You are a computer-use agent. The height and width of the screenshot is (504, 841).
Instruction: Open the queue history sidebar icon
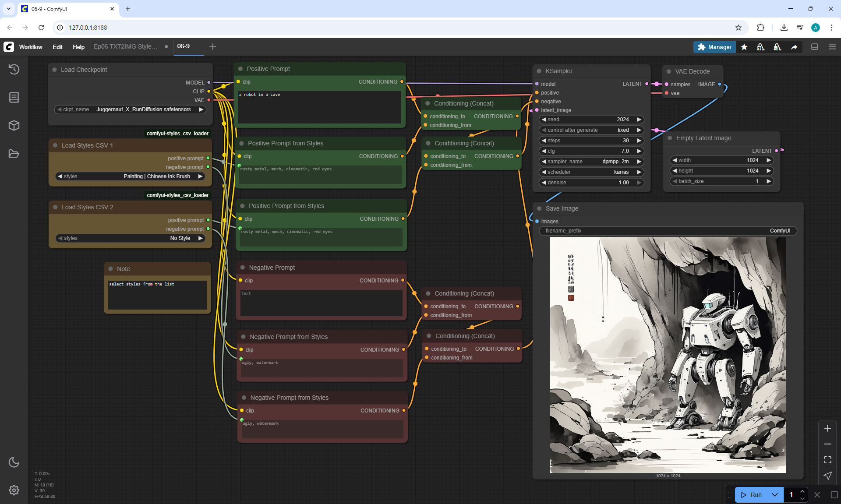click(14, 69)
